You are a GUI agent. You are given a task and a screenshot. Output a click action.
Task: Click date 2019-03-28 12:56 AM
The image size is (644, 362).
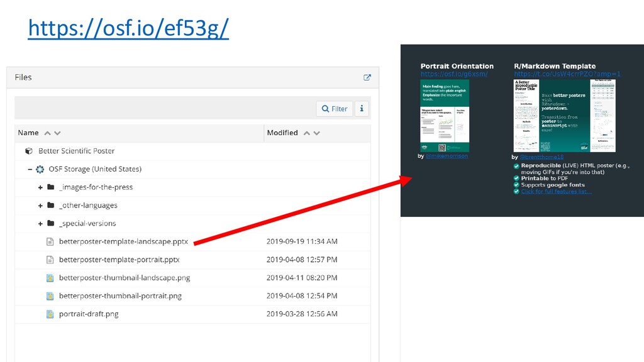302,314
